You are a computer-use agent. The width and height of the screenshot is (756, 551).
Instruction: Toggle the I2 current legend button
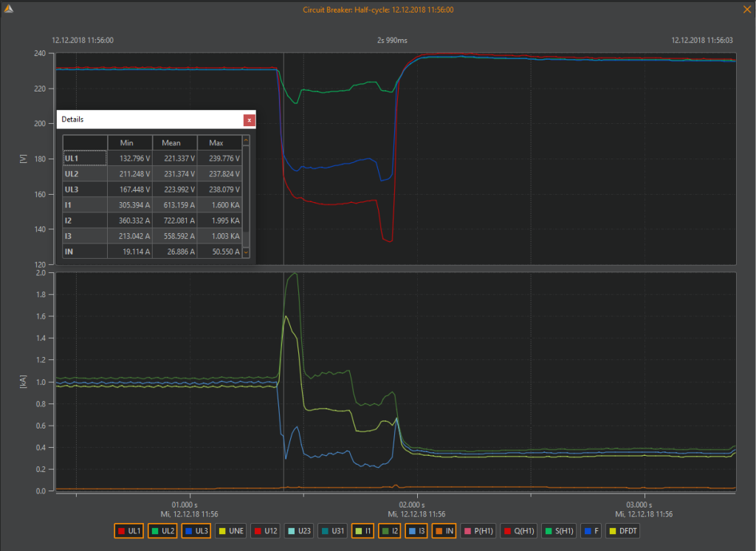[390, 531]
